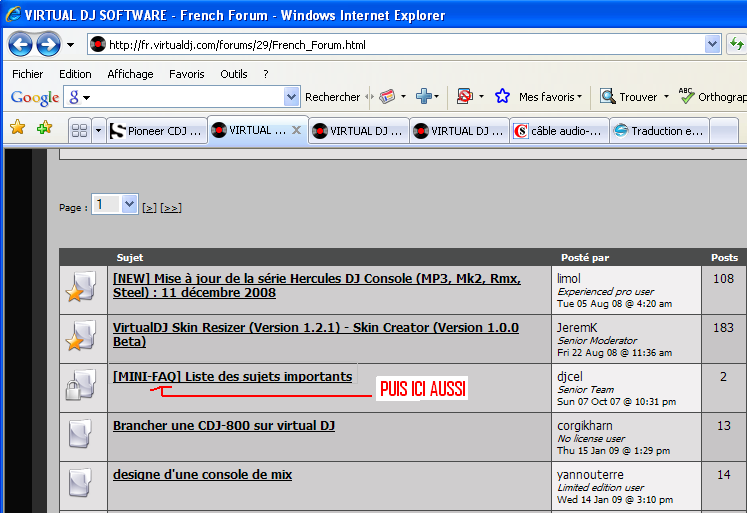Click the locked icon of MINI-FAQ topic
This screenshot has width=747, height=513.
coord(81,385)
